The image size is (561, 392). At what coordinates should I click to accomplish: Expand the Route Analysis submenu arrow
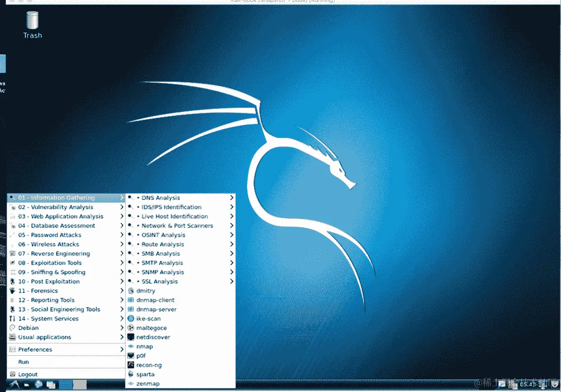232,244
